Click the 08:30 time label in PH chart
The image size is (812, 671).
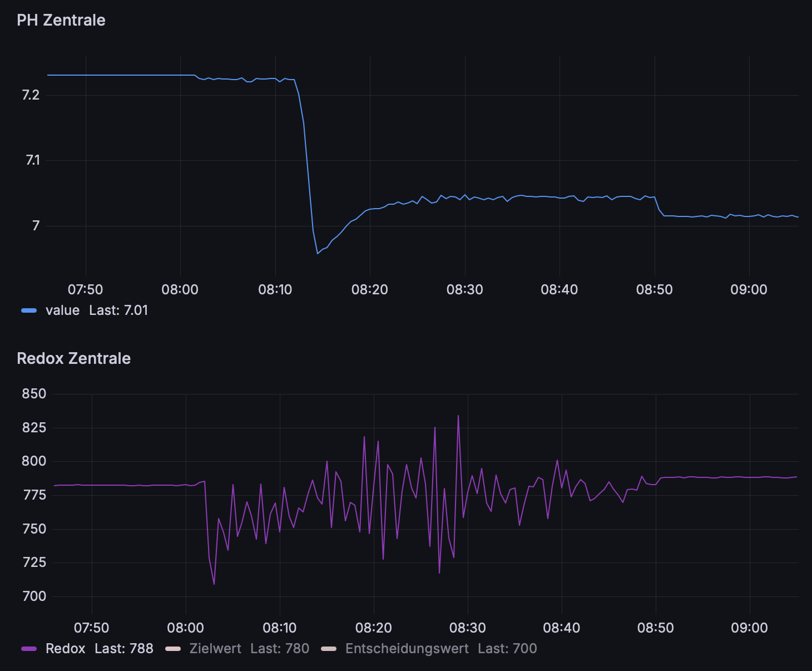pyautogui.click(x=465, y=290)
